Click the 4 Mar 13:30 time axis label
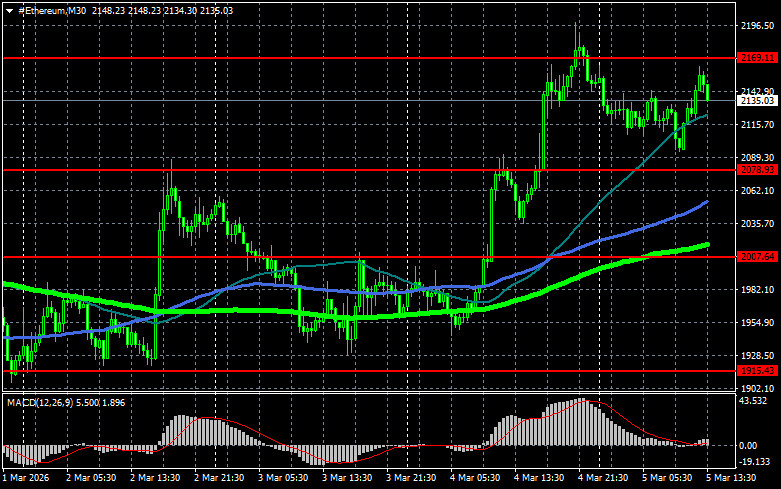The height and width of the screenshot is (489, 781). (x=538, y=478)
